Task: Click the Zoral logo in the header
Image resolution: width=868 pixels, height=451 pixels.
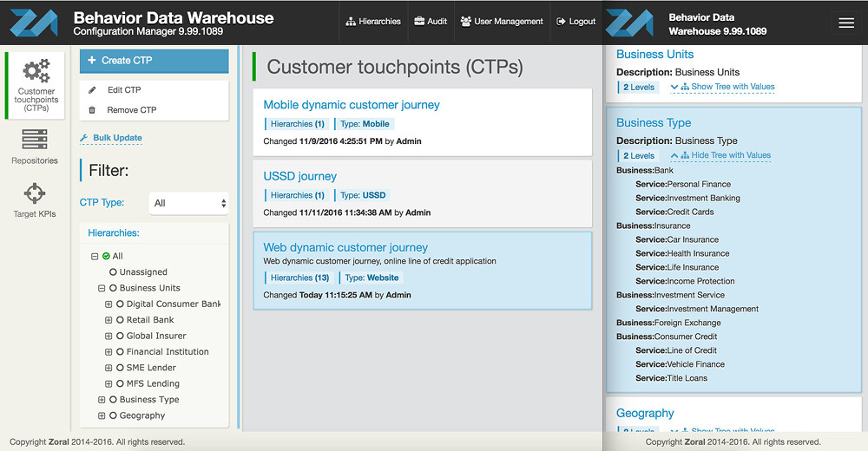Action: coord(33,22)
